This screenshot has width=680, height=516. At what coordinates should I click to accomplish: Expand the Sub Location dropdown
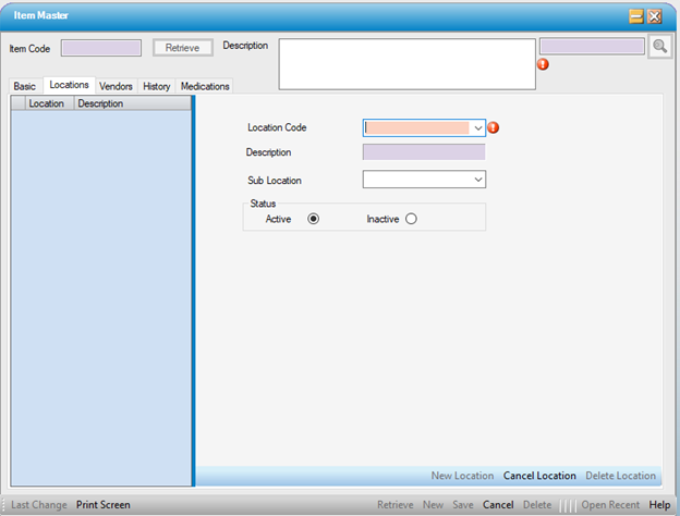pyautogui.click(x=478, y=180)
